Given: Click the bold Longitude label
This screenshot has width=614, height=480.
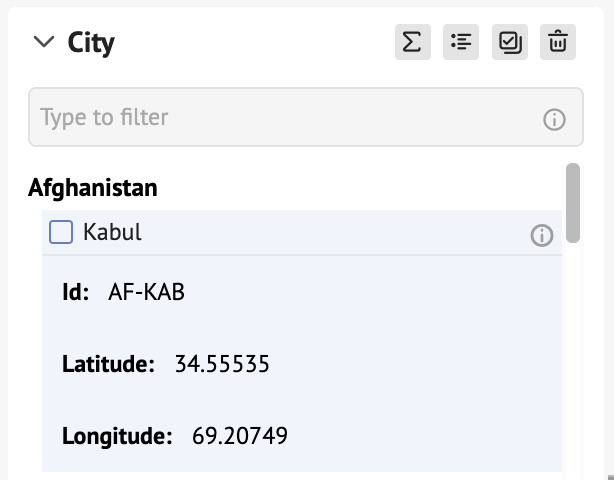Looking at the screenshot, I should coord(117,436).
